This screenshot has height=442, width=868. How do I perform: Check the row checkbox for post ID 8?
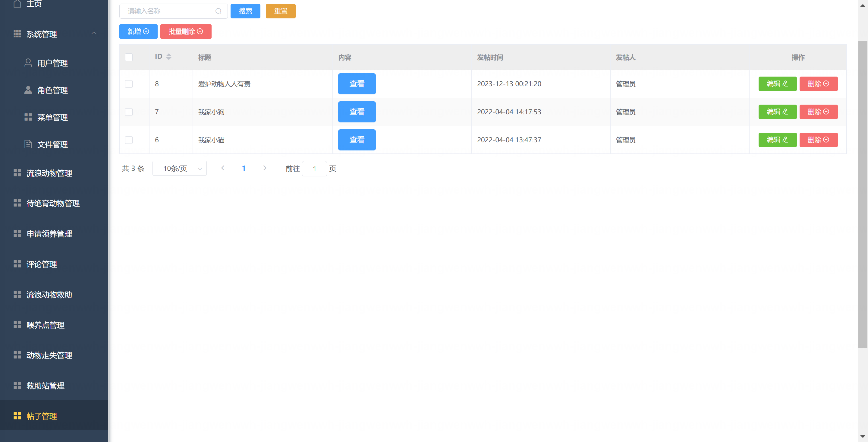(x=129, y=84)
